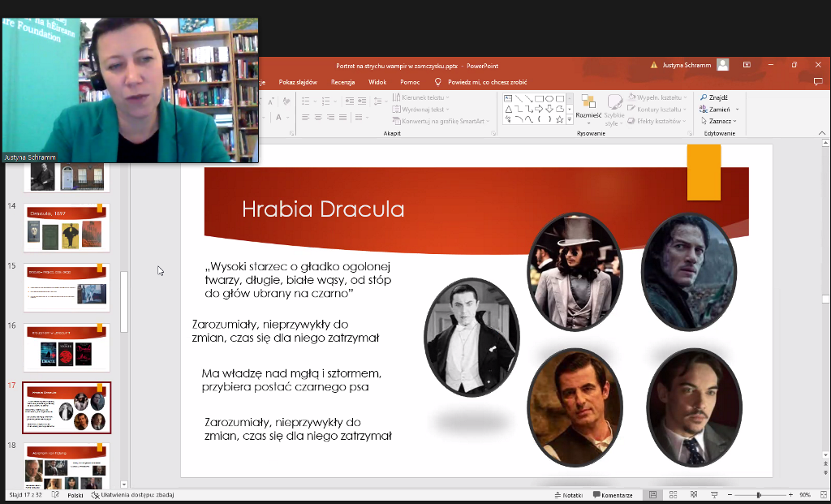Select slide 16 thumbnail
The image size is (831, 504).
pos(67,347)
